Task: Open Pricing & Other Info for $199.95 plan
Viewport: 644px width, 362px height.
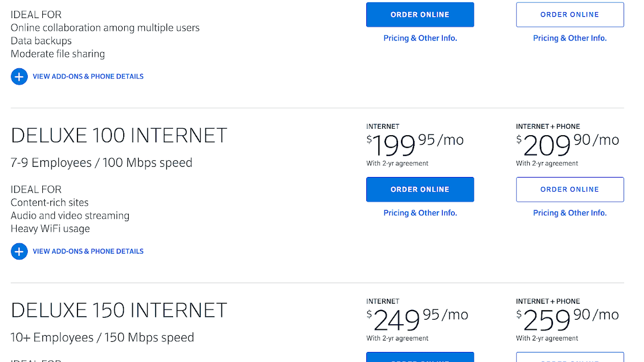Action: tap(420, 213)
